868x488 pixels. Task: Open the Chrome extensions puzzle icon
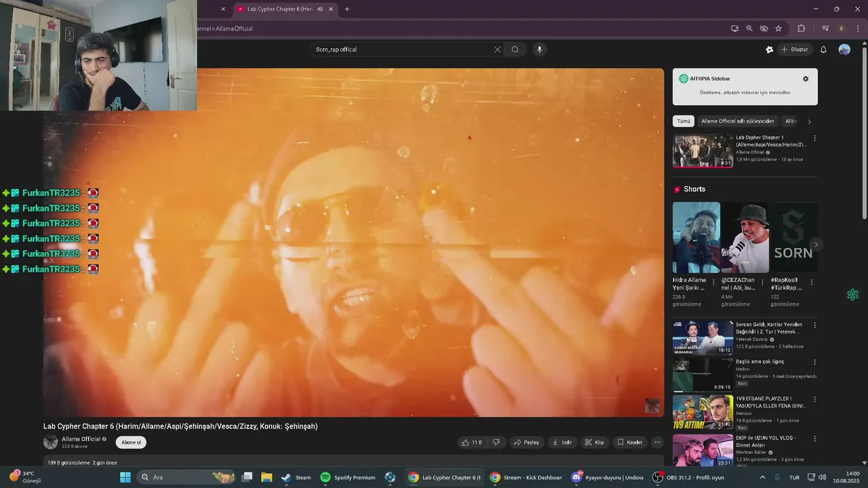tap(801, 28)
